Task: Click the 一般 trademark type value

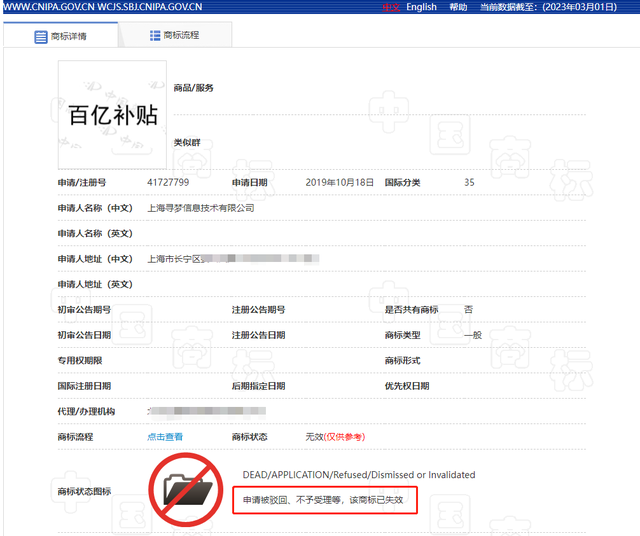Action: click(x=473, y=335)
